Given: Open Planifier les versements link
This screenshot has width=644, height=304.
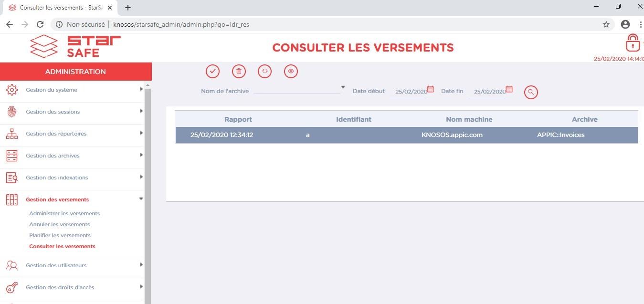Looking at the screenshot, I should (60, 235).
